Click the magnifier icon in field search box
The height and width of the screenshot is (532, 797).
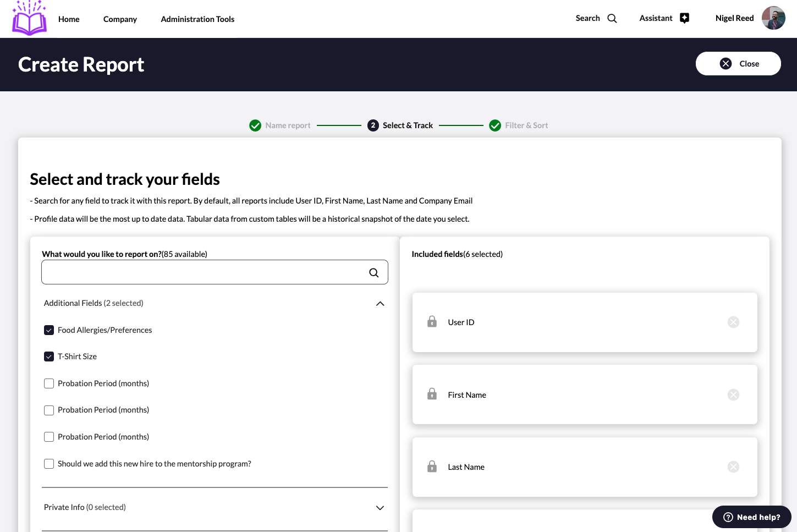(x=373, y=272)
